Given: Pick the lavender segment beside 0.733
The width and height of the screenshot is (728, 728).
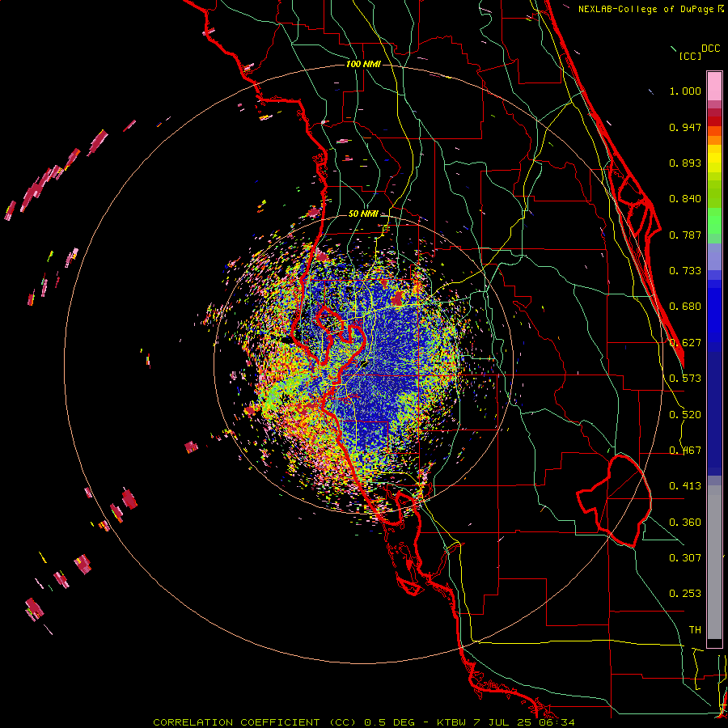Looking at the screenshot, I should [x=714, y=257].
